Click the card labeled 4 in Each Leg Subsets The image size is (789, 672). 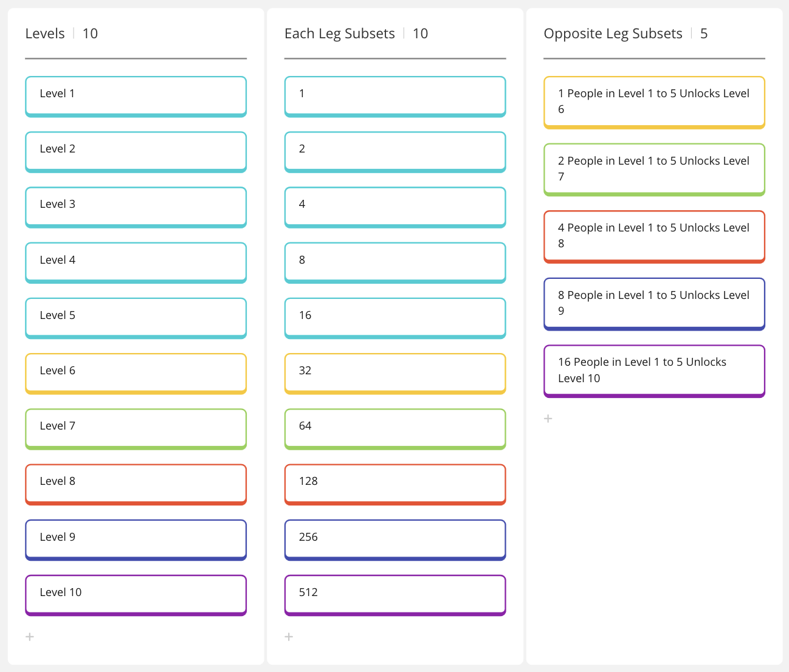tap(395, 207)
